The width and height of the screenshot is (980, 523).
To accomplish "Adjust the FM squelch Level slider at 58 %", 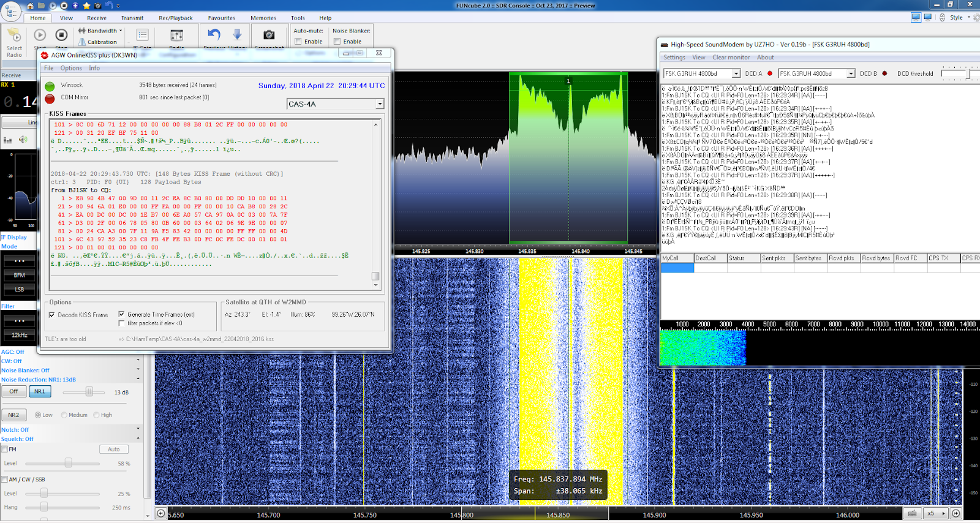I will point(69,463).
